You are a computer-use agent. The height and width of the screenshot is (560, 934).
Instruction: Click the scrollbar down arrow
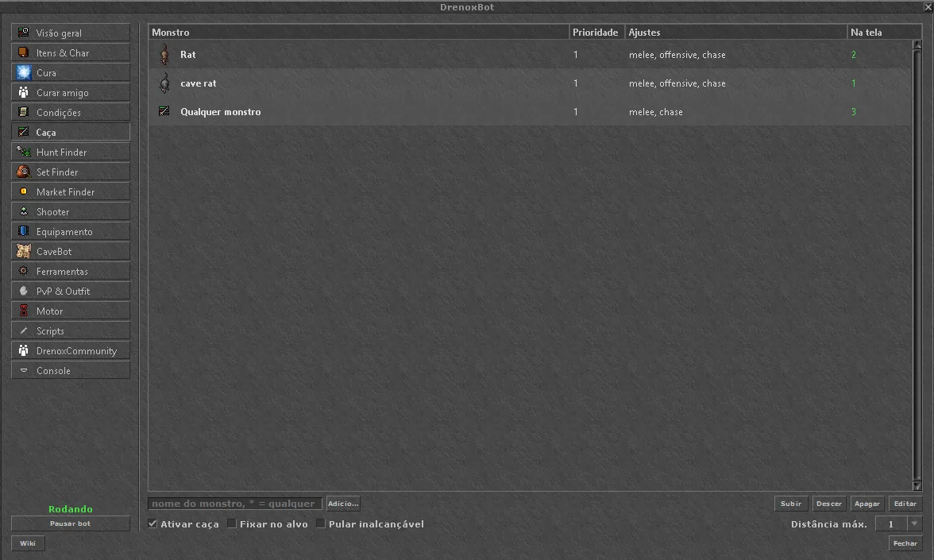tap(917, 485)
